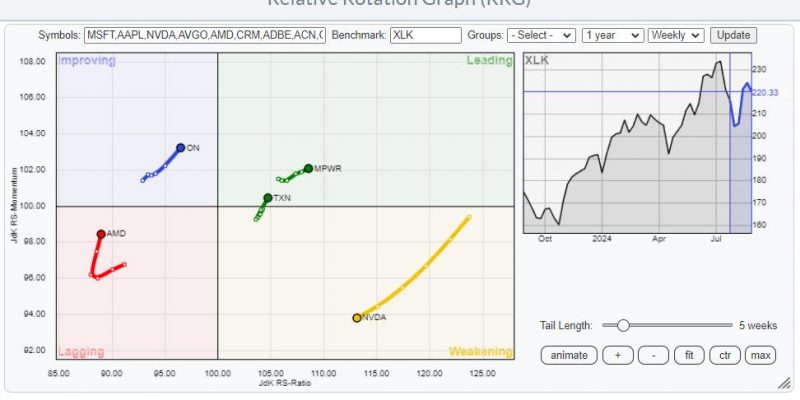Click the Tail Length slider handle
The image size is (800, 400).
point(623,325)
